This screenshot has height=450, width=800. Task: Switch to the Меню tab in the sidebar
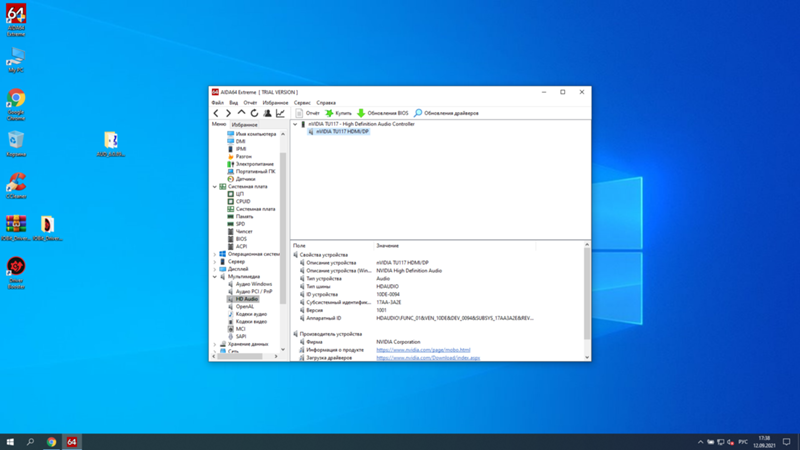pyautogui.click(x=219, y=124)
